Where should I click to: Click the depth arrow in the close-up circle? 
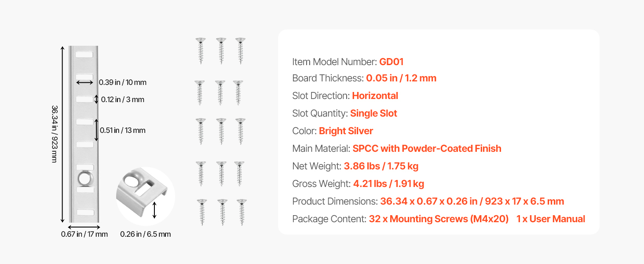click(x=154, y=210)
